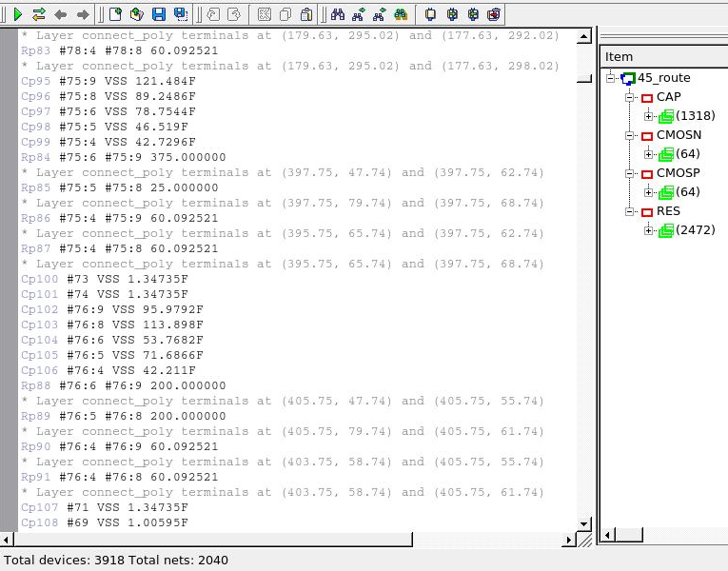
Task: Expand the (1318) group under CAP
Action: (x=650, y=116)
